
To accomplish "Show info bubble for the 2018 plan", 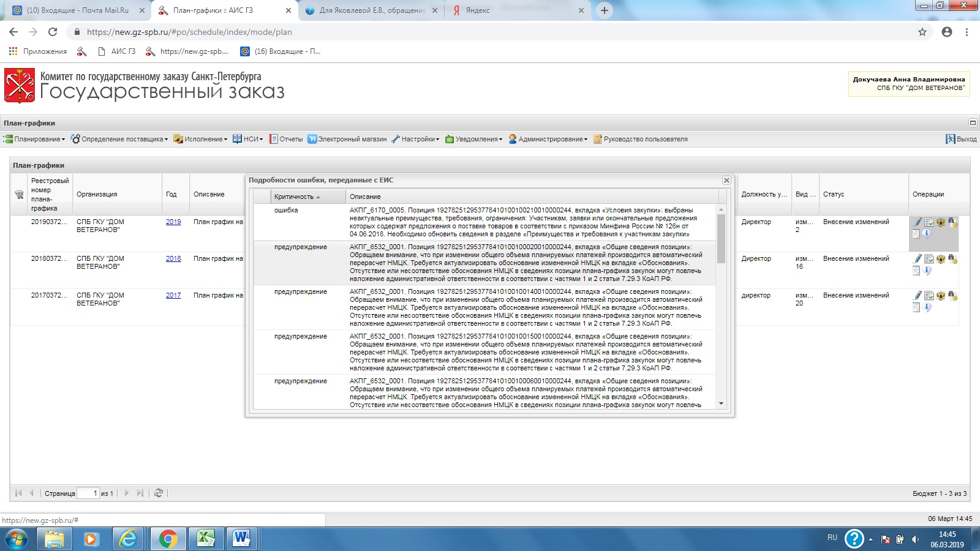I will tap(927, 270).
